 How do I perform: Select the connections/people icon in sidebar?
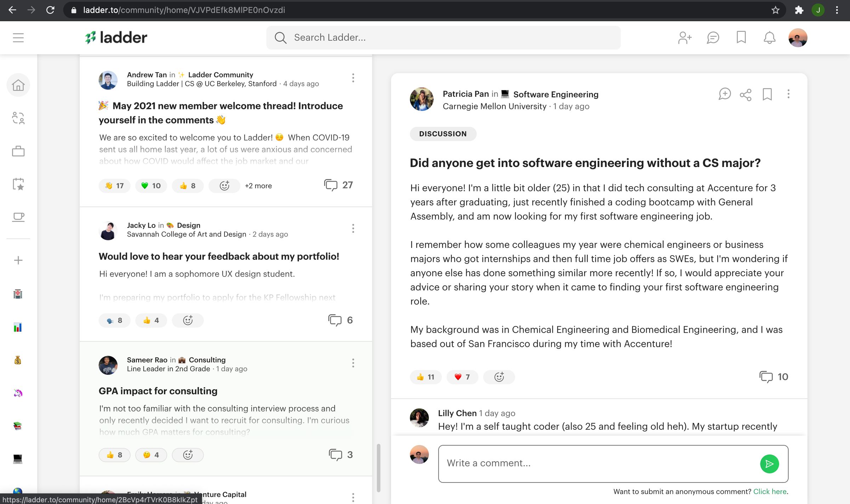click(18, 119)
